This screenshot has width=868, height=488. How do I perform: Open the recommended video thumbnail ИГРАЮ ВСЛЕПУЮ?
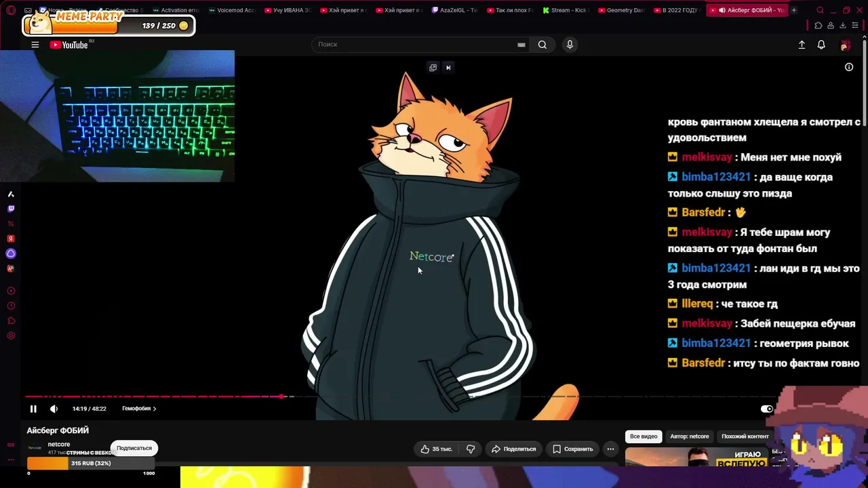(697, 457)
